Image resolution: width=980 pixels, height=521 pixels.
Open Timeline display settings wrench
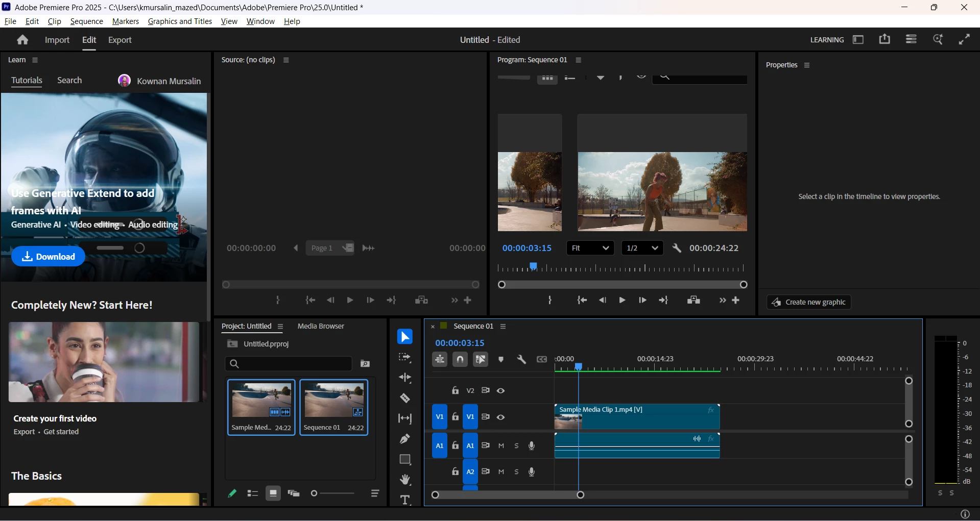[521, 360]
